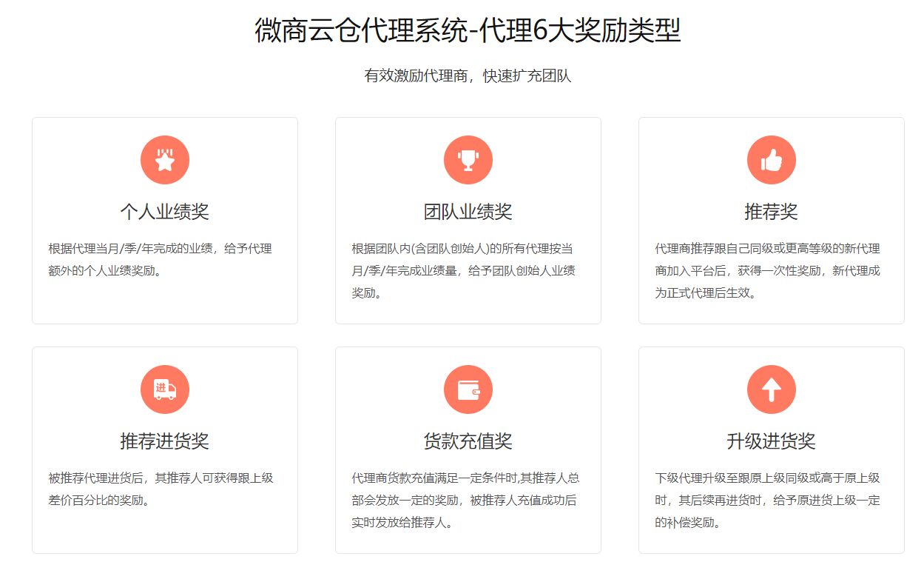Click the 团队业绩奖 card area
The image size is (924, 562).
[x=468, y=220]
